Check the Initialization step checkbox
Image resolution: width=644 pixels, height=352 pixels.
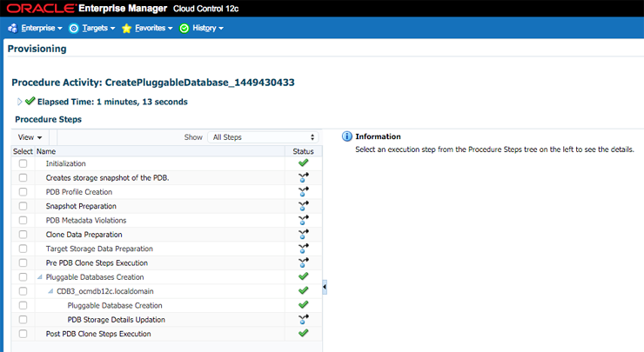click(23, 163)
